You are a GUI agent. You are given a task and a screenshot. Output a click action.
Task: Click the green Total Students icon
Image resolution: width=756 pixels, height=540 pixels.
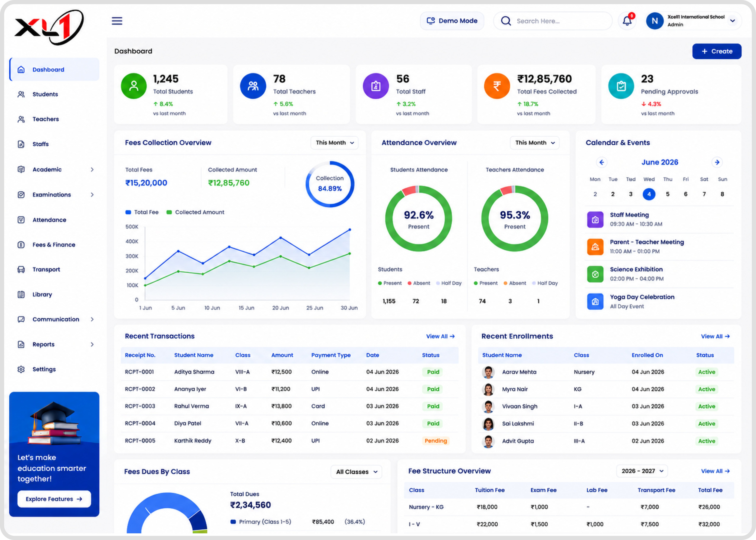(134, 86)
